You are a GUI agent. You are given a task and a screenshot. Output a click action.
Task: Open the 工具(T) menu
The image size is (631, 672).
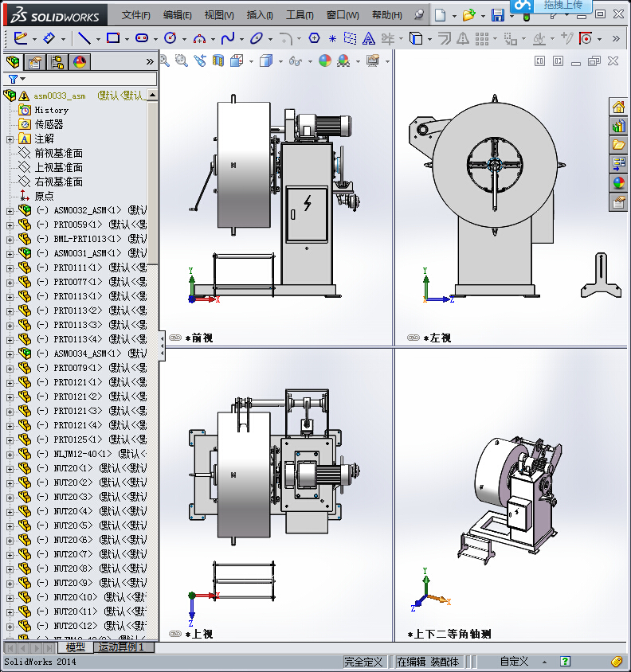pos(300,15)
